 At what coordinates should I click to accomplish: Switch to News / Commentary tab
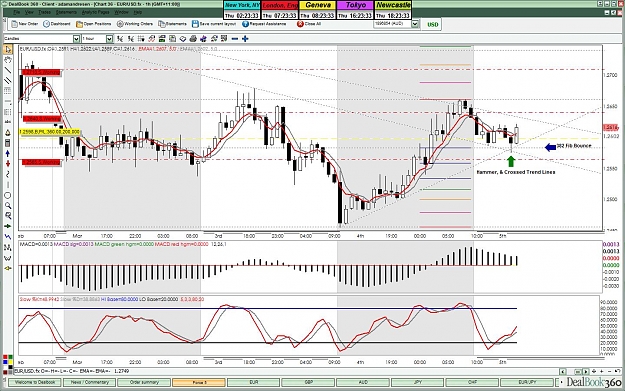tap(90, 382)
